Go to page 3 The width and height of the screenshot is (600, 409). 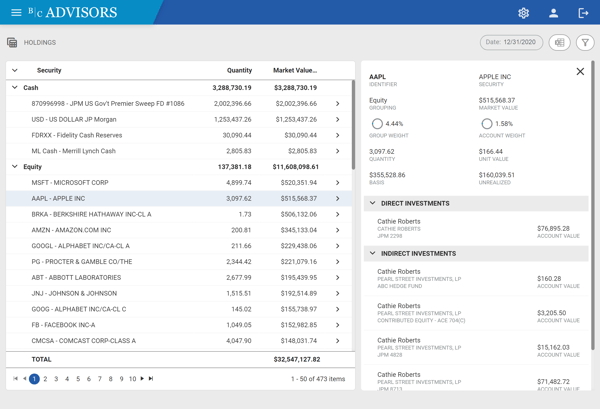click(x=56, y=379)
